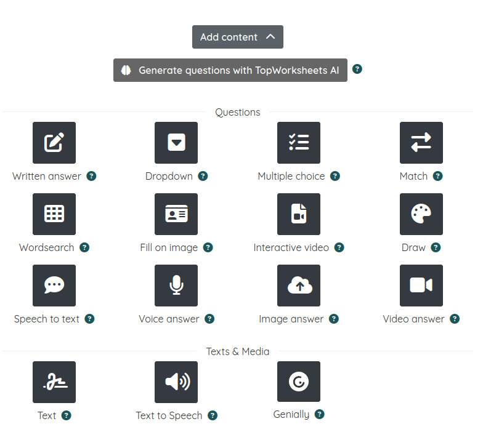This screenshot has width=483, height=448.
Task: Click the Multiple choice label text
Action: (291, 176)
